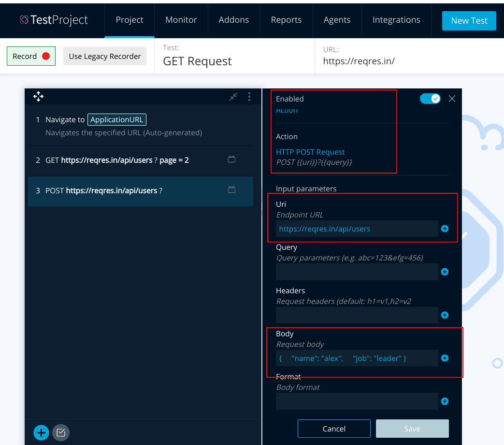Click into the Query parameters field

point(357,272)
